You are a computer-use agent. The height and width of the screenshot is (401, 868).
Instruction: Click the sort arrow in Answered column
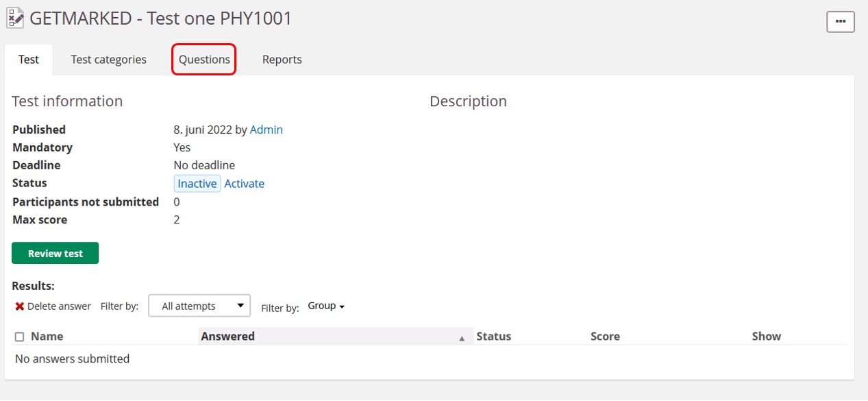click(x=462, y=337)
